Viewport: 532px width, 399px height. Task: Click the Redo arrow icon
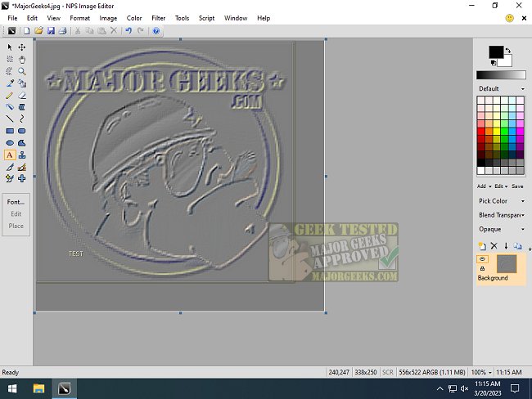click(x=141, y=31)
